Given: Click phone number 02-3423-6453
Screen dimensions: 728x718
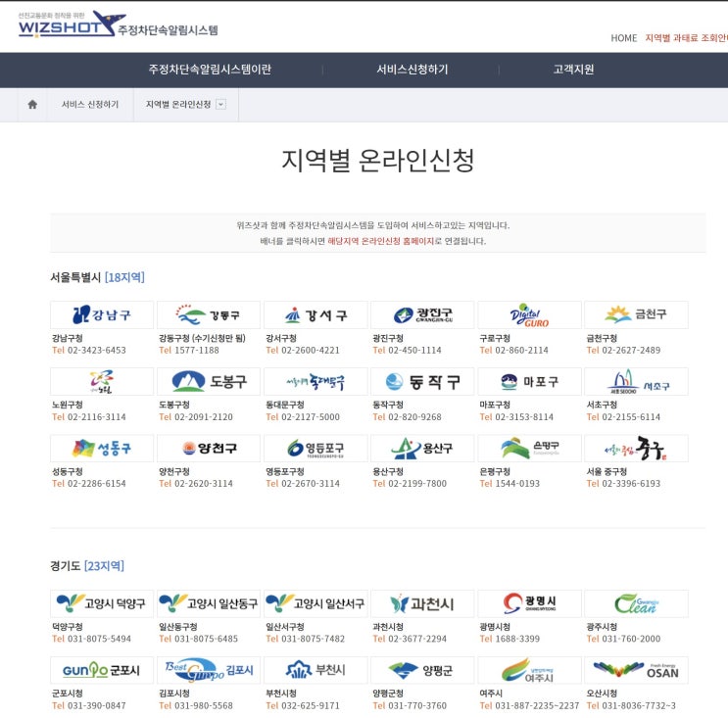Looking at the screenshot, I should pyautogui.click(x=97, y=350).
